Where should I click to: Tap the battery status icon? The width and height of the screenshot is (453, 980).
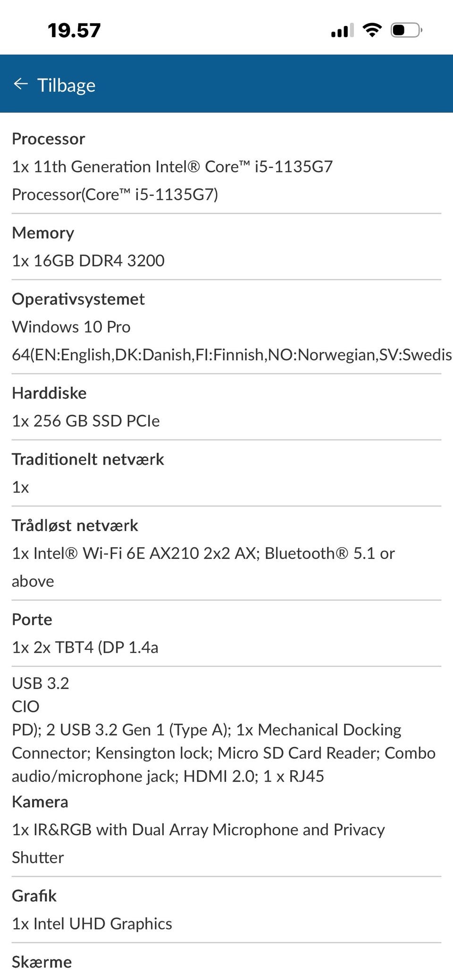(406, 31)
